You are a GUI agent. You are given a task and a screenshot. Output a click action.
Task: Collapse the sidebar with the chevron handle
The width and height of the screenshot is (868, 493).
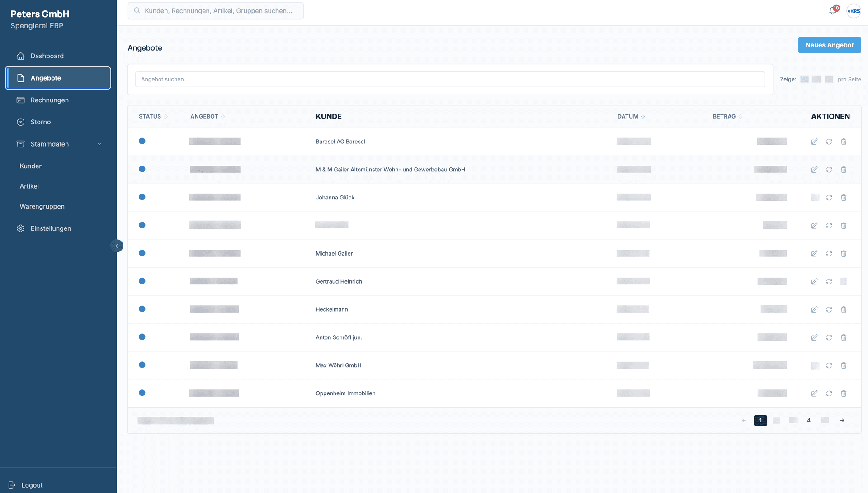[117, 246]
